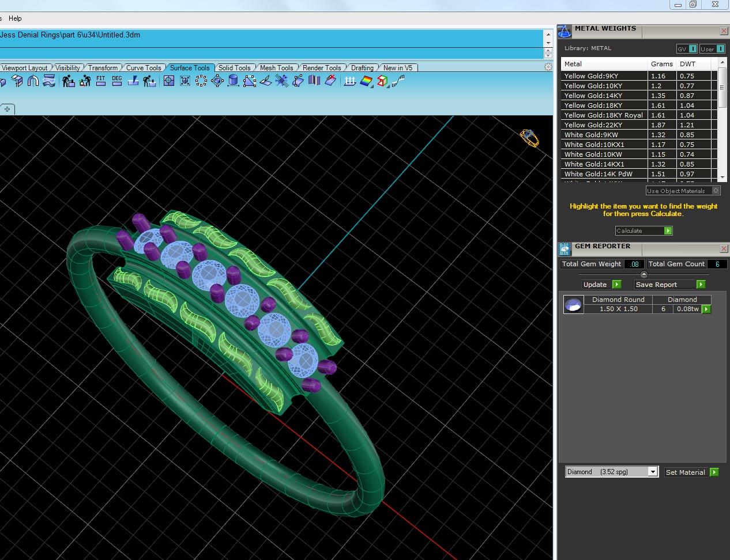Select the surface normals arrows icon
The height and width of the screenshot is (560, 730).
click(350, 81)
